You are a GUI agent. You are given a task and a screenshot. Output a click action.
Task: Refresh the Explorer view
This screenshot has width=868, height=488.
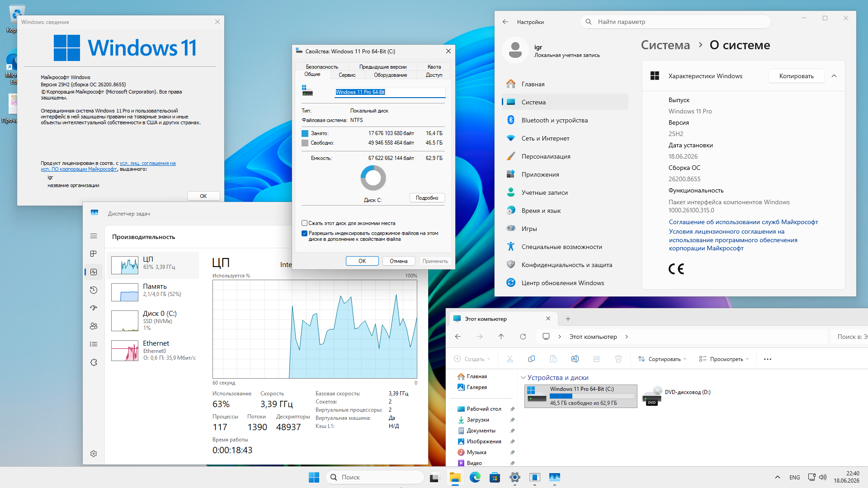(x=523, y=337)
